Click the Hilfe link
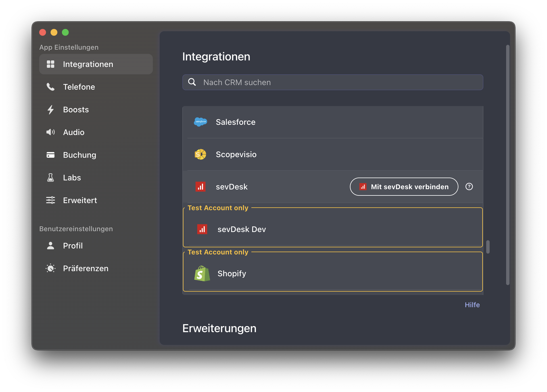The height and width of the screenshot is (392, 547). (472, 305)
